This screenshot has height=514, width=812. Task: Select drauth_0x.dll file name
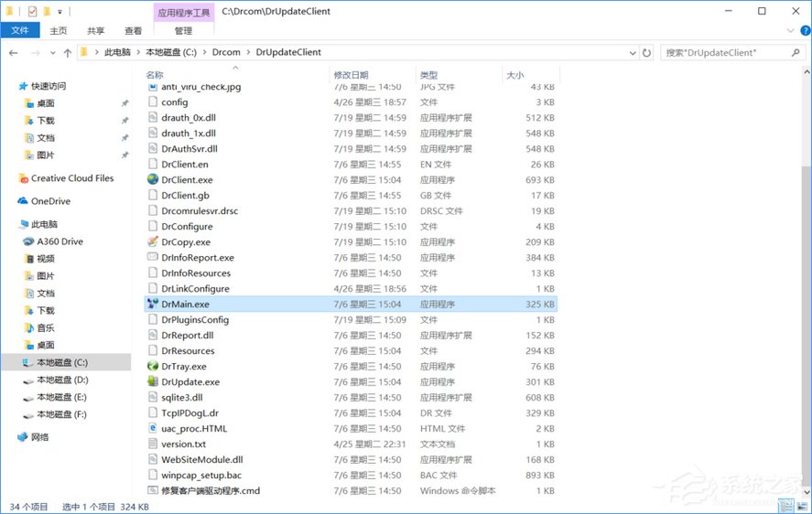[189, 117]
